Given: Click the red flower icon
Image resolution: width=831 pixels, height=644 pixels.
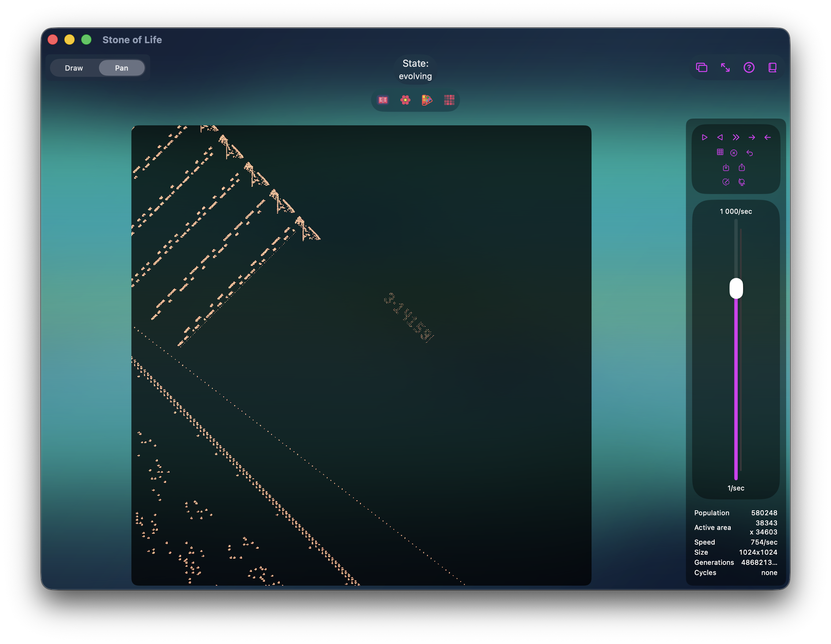Looking at the screenshot, I should (x=405, y=100).
